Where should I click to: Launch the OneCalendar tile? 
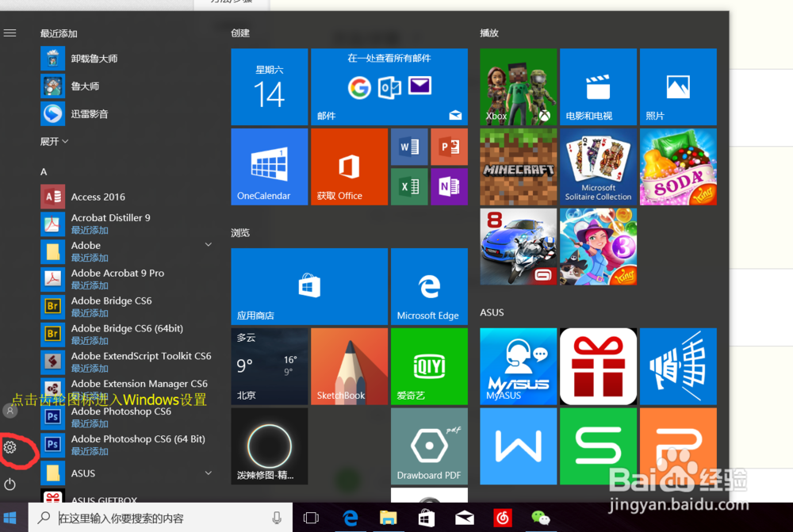point(269,166)
